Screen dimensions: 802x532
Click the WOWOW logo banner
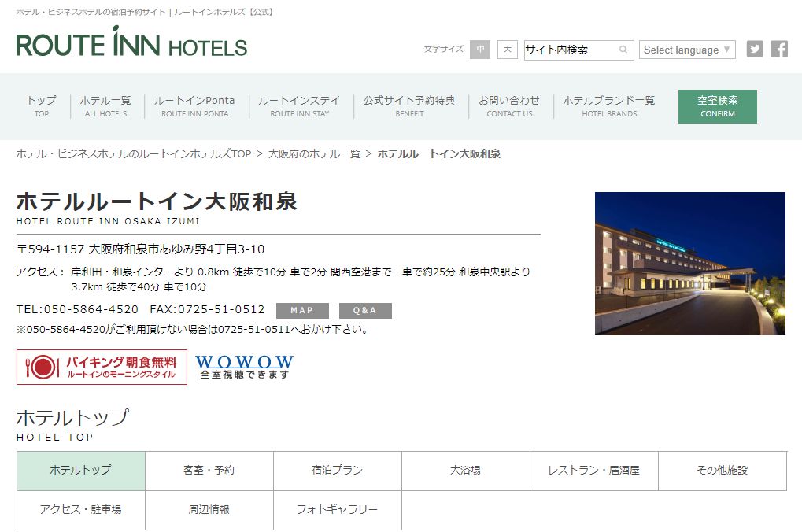(245, 367)
